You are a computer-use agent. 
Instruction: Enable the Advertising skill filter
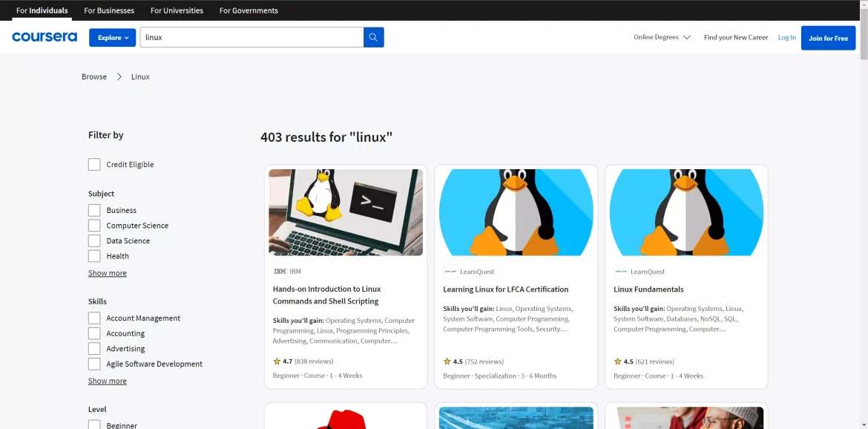coord(94,349)
